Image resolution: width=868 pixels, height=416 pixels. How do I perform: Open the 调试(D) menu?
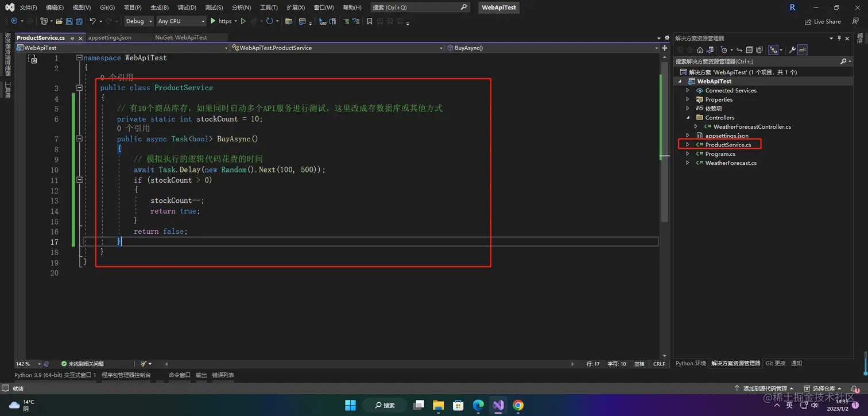(187, 7)
